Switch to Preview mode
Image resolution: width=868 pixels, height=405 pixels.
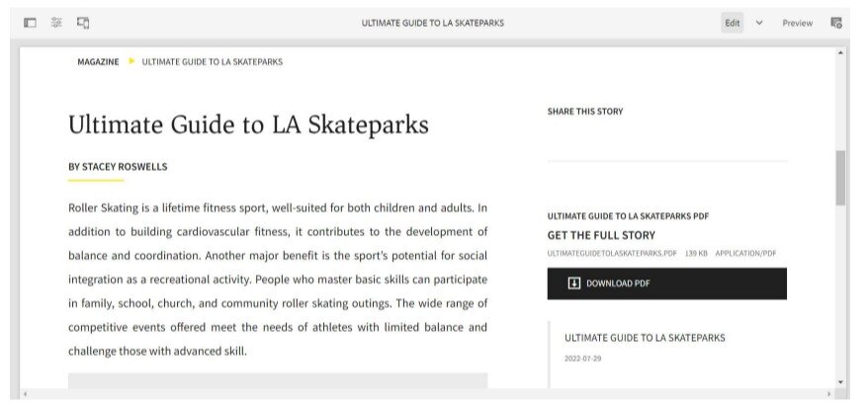(x=797, y=24)
